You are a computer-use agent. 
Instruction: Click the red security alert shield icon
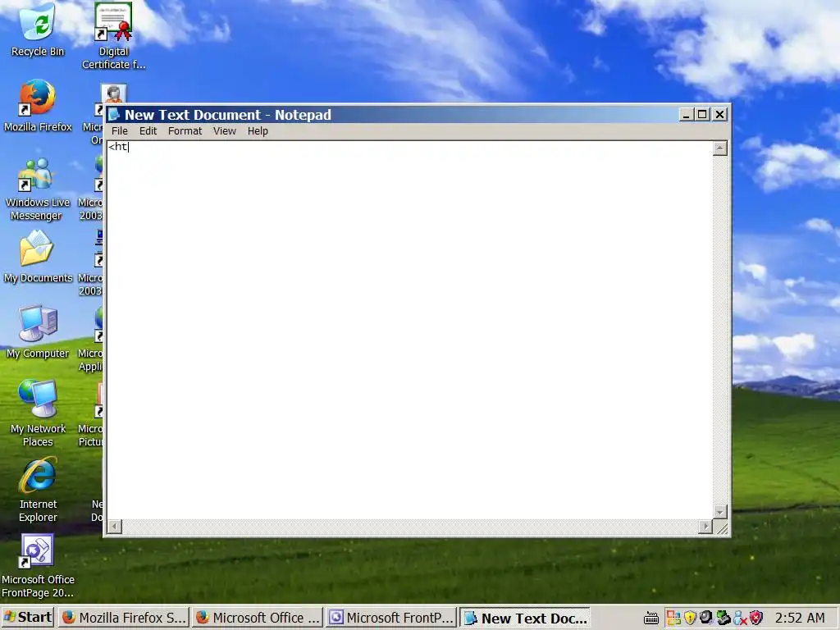pos(756,619)
